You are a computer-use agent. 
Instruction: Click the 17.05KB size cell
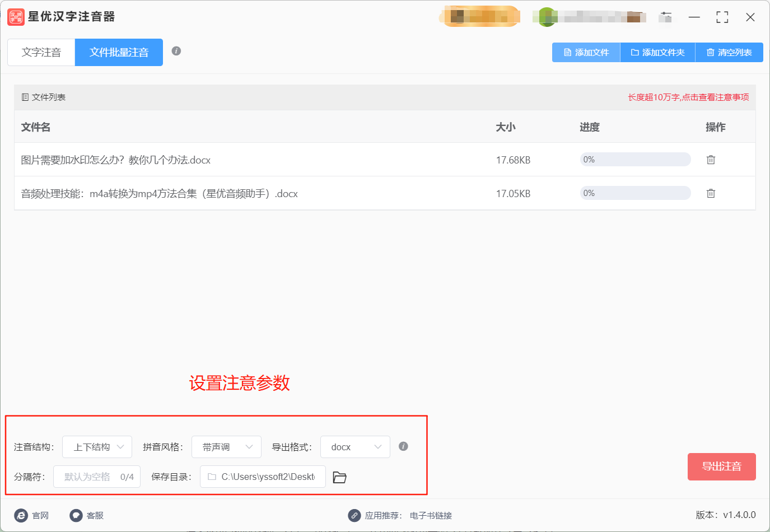click(x=513, y=194)
